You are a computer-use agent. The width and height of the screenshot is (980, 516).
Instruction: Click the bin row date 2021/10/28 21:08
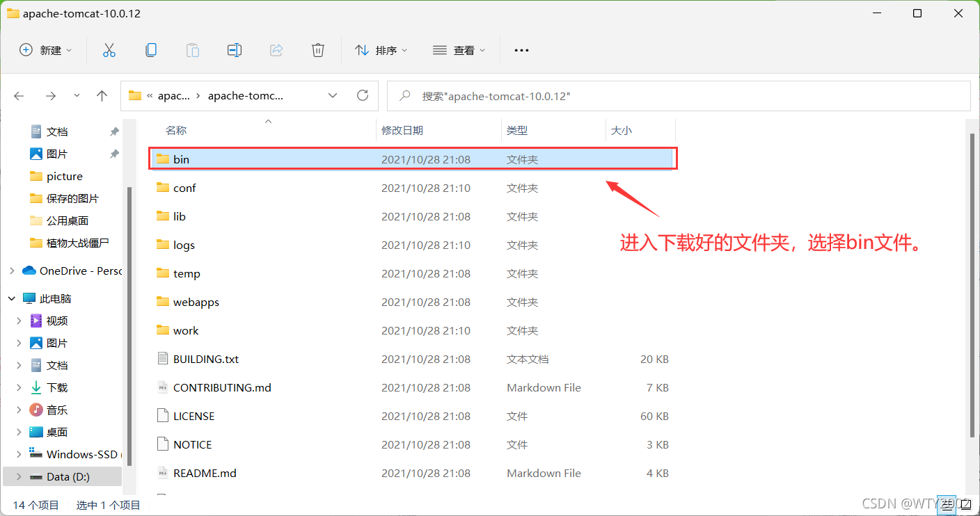[426, 159]
